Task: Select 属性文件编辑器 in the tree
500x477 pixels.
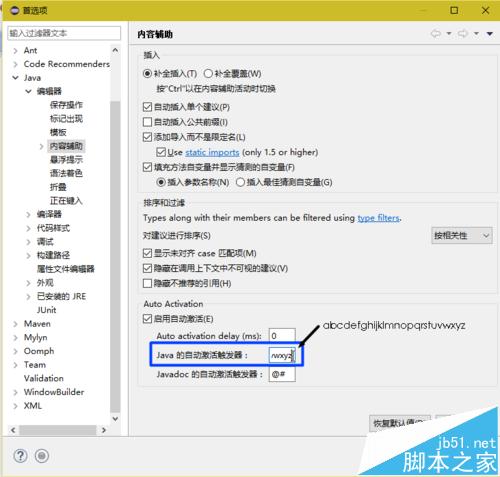Action: pos(66,269)
